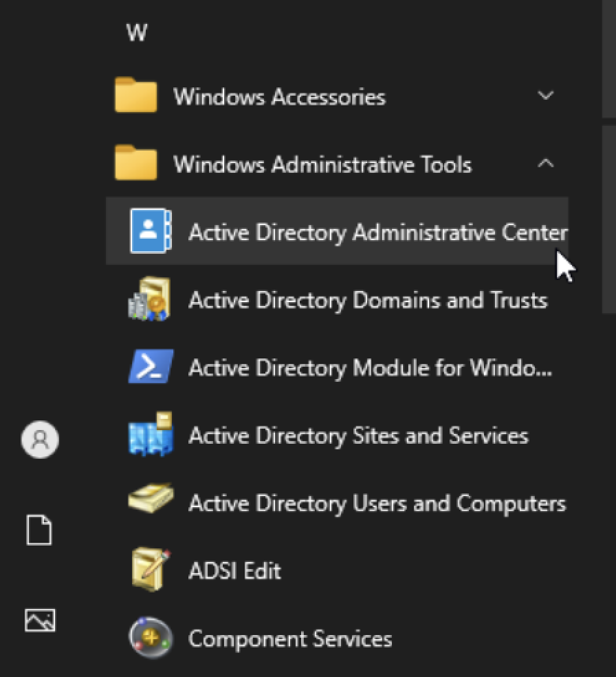
Task: Click the Active Directory Sites and Services icon
Action: pos(151,434)
